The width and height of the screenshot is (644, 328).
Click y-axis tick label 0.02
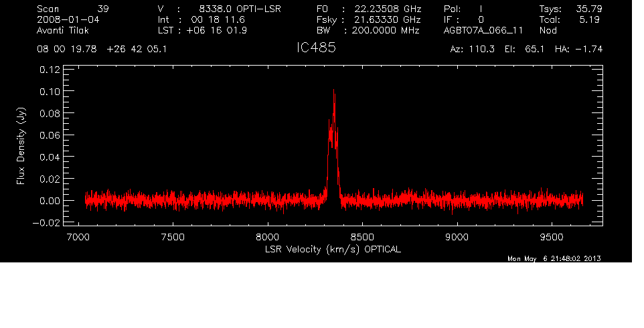[50, 179]
